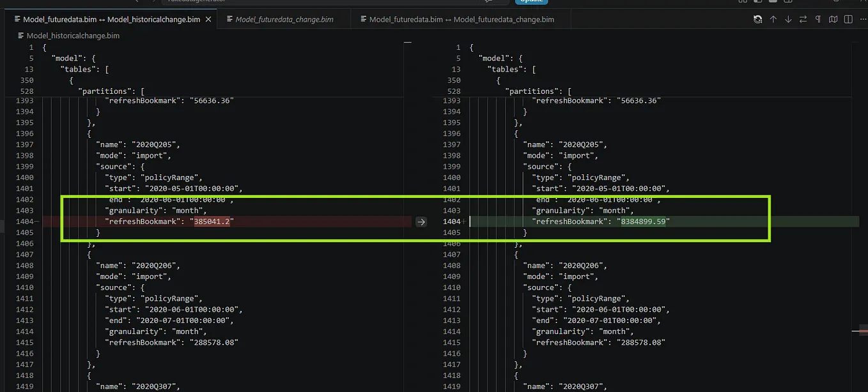This screenshot has width=868, height=392.
Task: Toggle whitespace trimming pilcrow icon
Action: (x=818, y=19)
